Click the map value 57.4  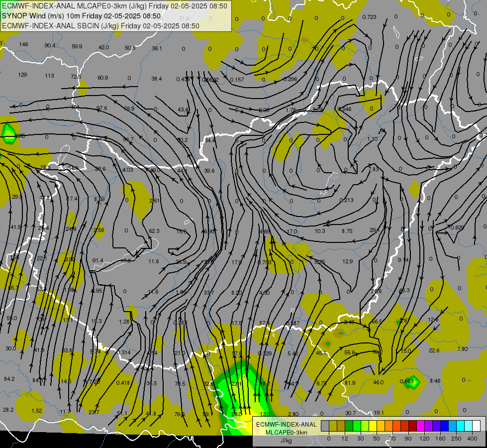tap(264, 323)
